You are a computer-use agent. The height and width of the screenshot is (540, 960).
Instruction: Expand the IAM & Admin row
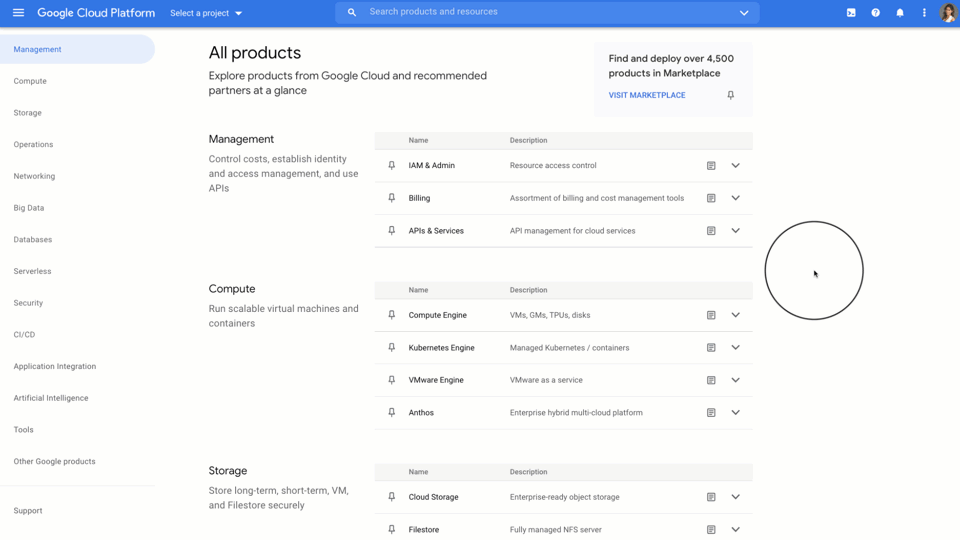tap(735, 165)
